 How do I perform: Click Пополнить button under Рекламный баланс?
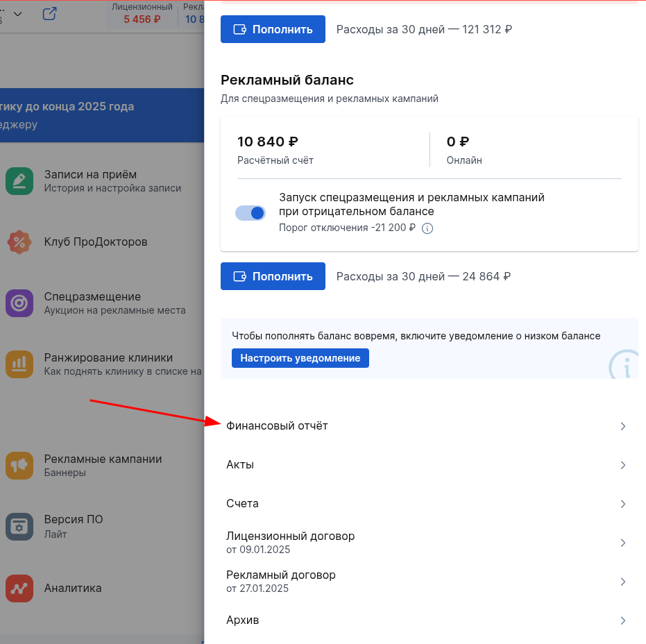(273, 276)
